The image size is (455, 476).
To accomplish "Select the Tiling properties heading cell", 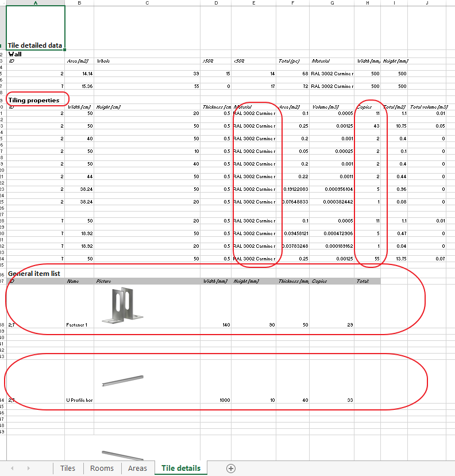I will pyautogui.click(x=36, y=100).
